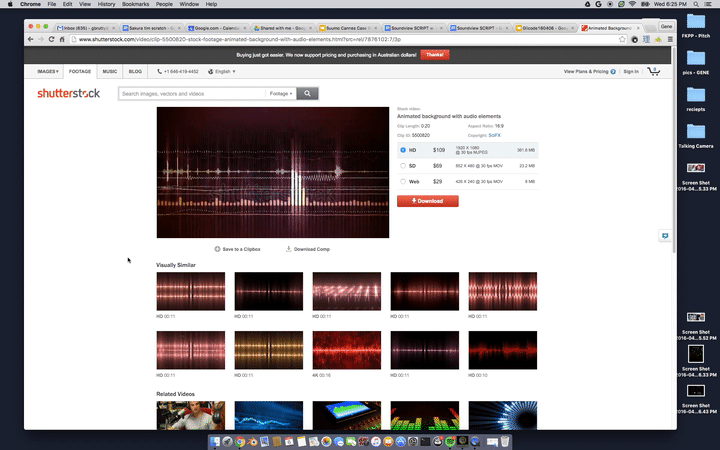Click the Download Comp arrow icon
Screen dimensions: 720x450
pyautogui.click(x=289, y=248)
